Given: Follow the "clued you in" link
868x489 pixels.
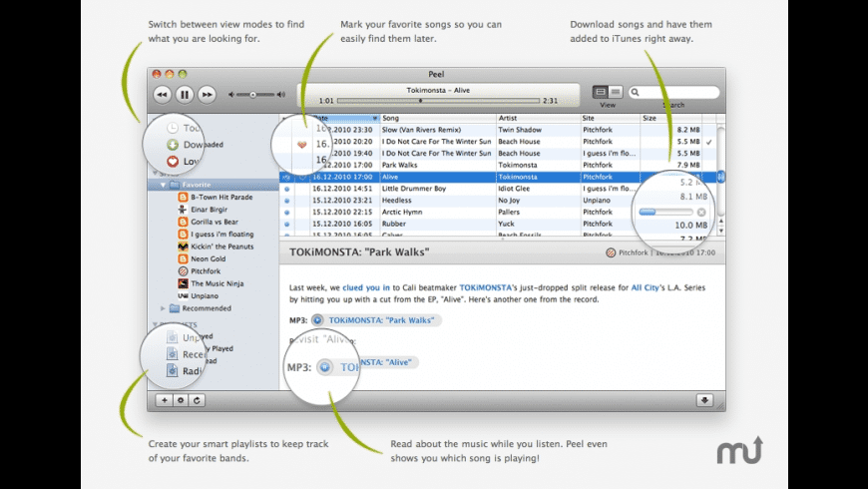Looking at the screenshot, I should (x=366, y=287).
